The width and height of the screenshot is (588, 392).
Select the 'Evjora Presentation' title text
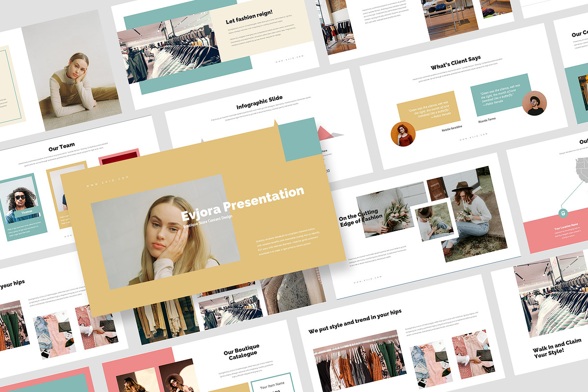(x=243, y=204)
